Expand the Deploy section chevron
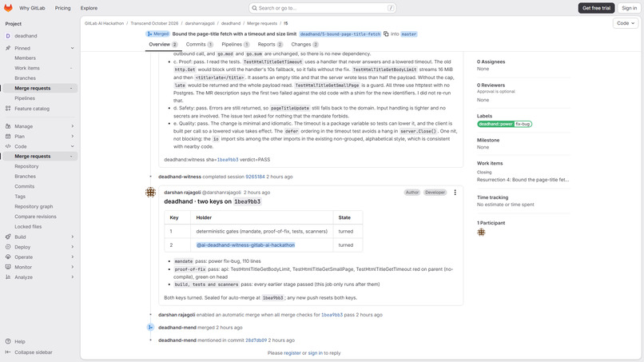644x362 pixels. point(72,247)
